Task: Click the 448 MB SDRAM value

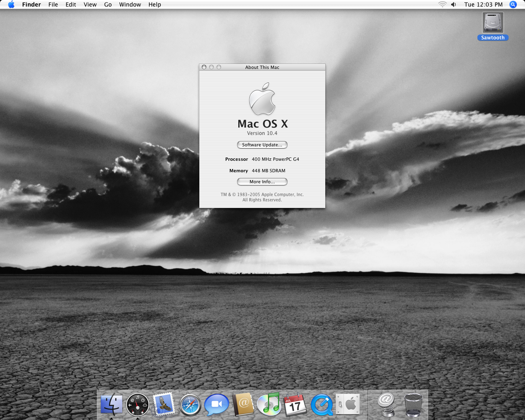Action: pyautogui.click(x=268, y=171)
